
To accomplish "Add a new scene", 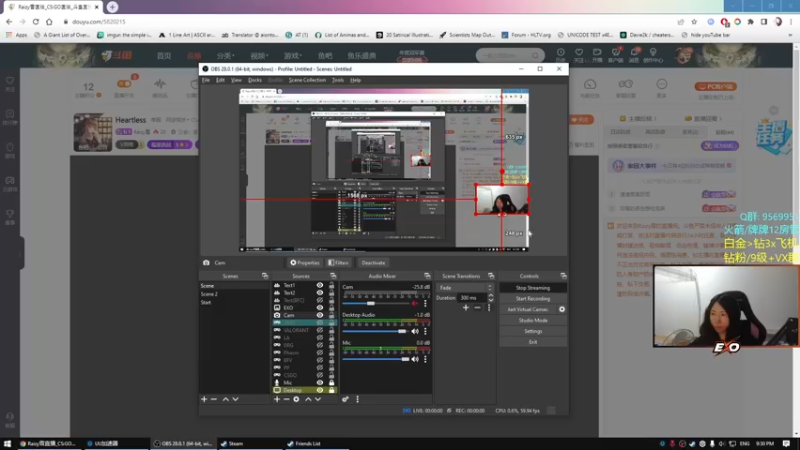I will click(204, 399).
